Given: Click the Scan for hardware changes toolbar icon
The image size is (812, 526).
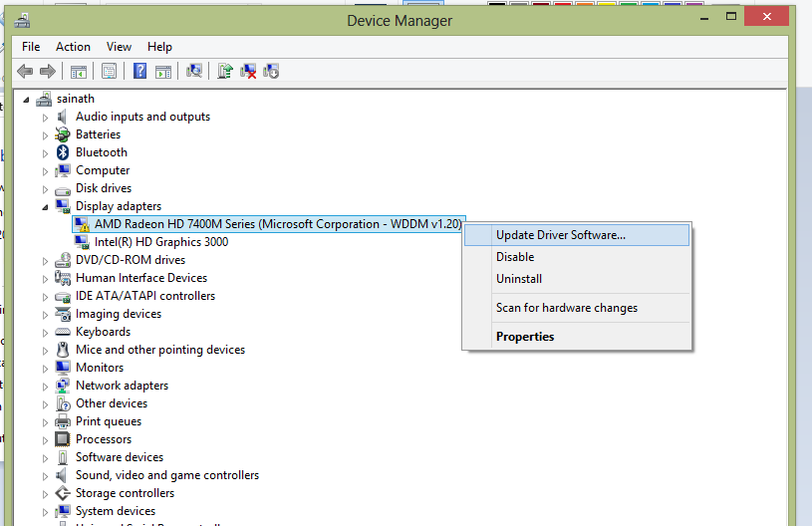Looking at the screenshot, I should tap(194, 71).
